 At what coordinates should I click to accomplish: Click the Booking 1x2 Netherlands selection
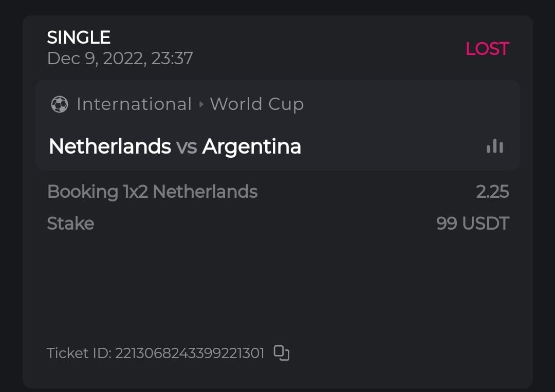pyautogui.click(x=152, y=192)
